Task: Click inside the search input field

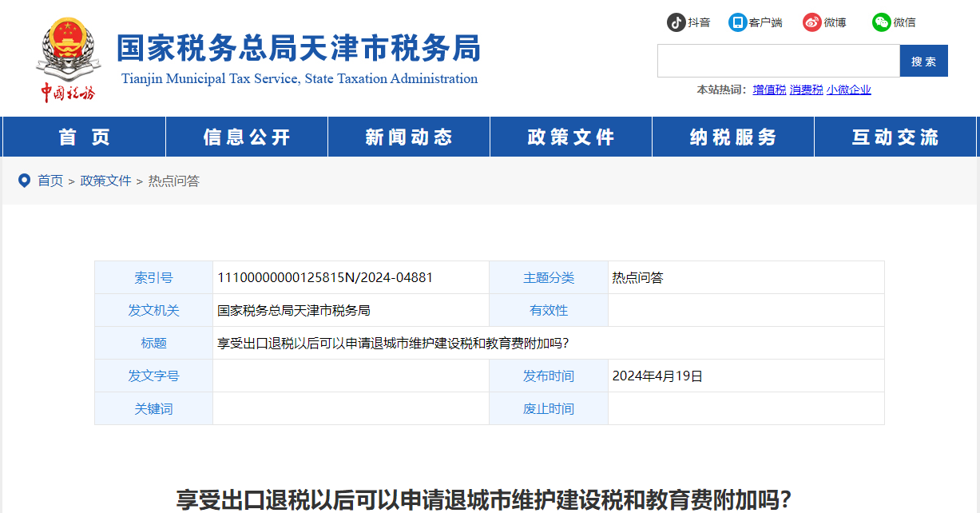Action: pyautogui.click(x=779, y=60)
